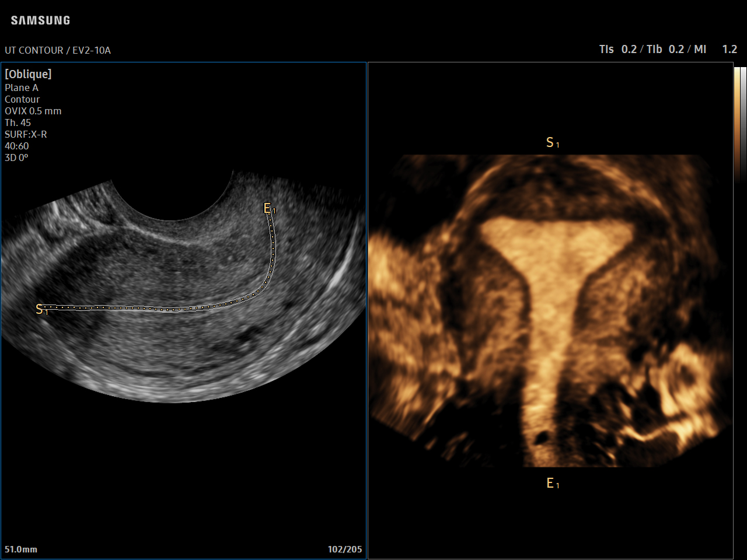Click the '[Oblique]' view label

[28, 74]
